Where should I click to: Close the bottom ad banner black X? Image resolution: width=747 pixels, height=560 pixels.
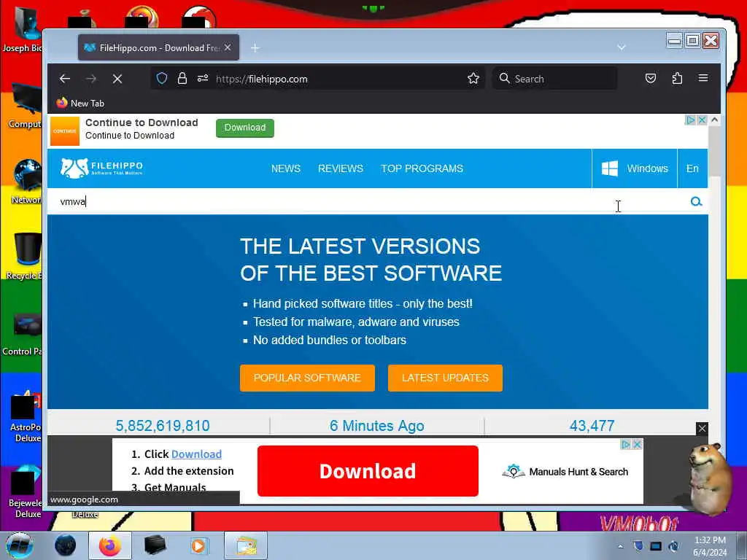tap(702, 429)
